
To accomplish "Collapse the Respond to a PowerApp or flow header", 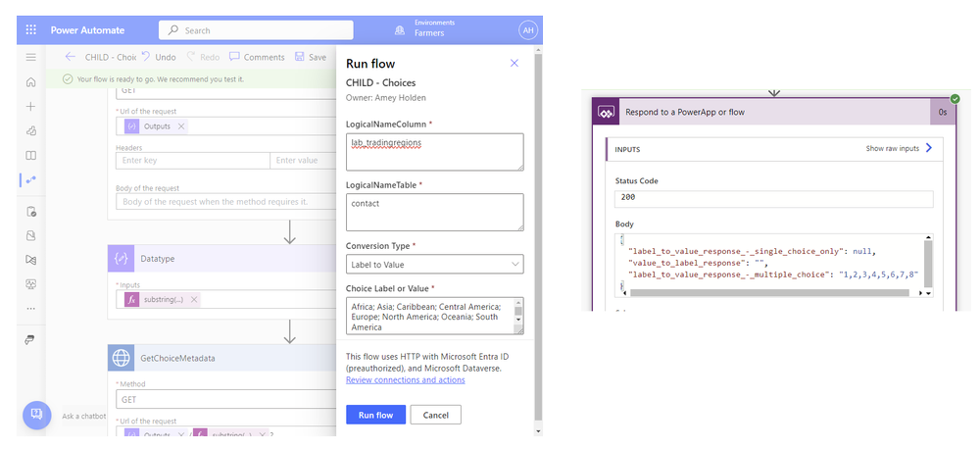I will point(774,112).
